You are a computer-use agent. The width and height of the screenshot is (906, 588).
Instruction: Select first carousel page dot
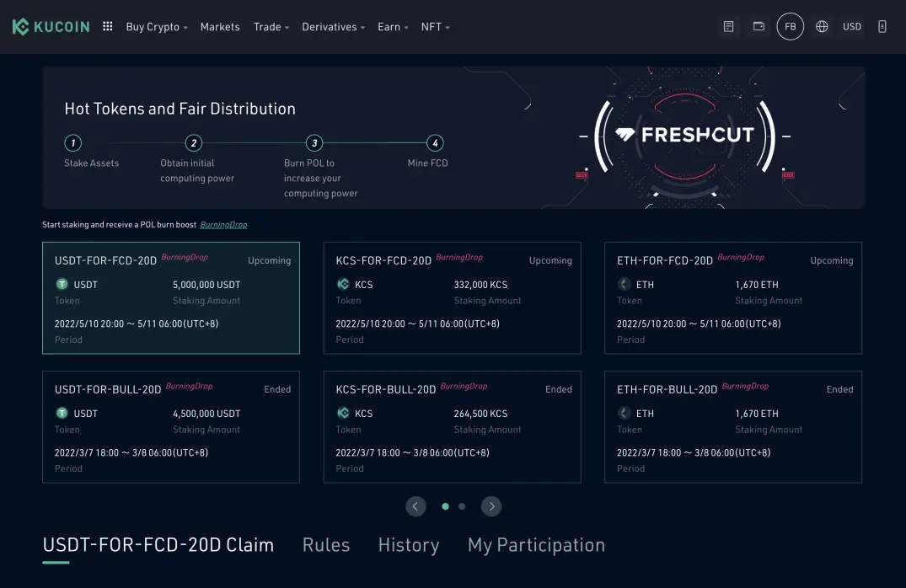point(445,506)
